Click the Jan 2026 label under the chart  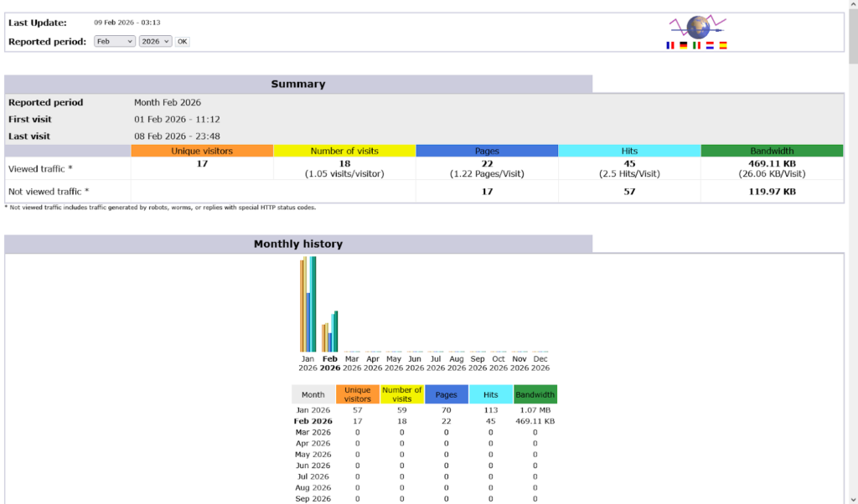point(308,363)
